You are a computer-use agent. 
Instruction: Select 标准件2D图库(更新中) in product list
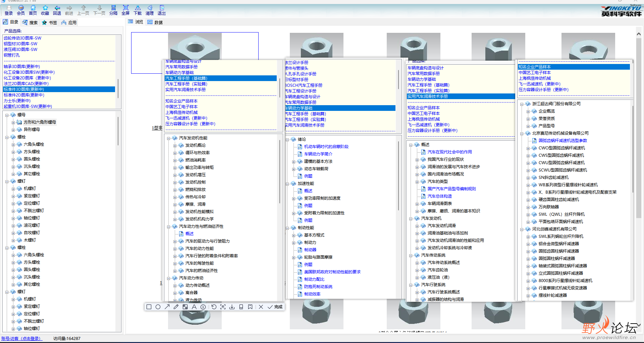[x=24, y=95]
